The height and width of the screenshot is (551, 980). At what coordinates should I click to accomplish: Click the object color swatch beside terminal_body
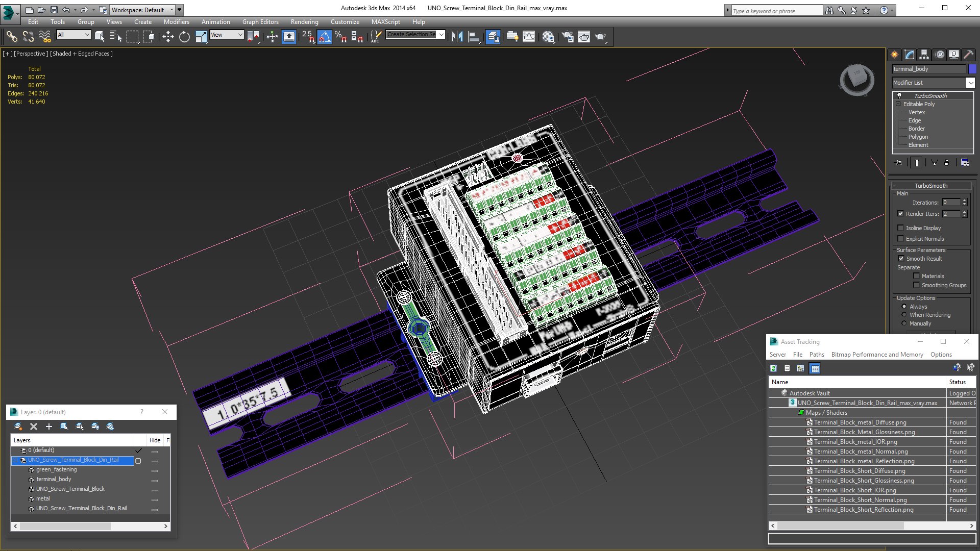point(972,69)
